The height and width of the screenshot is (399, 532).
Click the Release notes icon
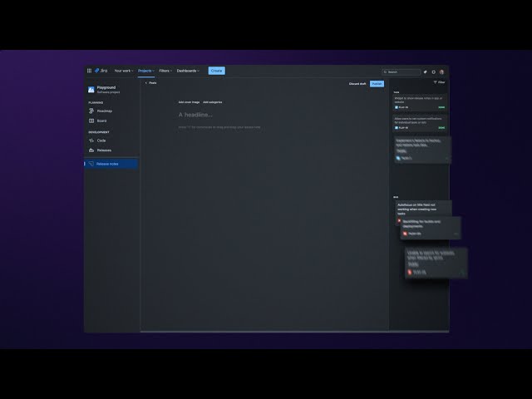coord(91,164)
